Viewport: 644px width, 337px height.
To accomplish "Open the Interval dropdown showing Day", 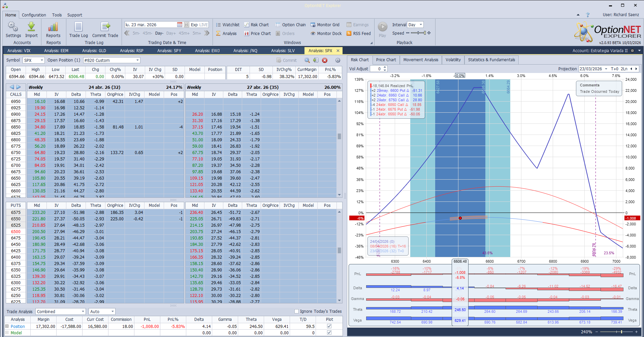I will pyautogui.click(x=415, y=25).
